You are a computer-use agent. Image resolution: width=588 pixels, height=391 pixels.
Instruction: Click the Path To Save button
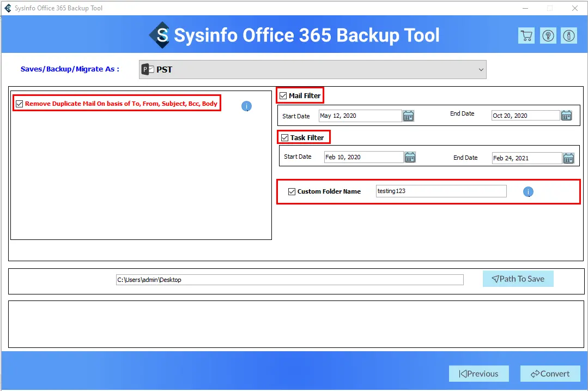tap(518, 279)
